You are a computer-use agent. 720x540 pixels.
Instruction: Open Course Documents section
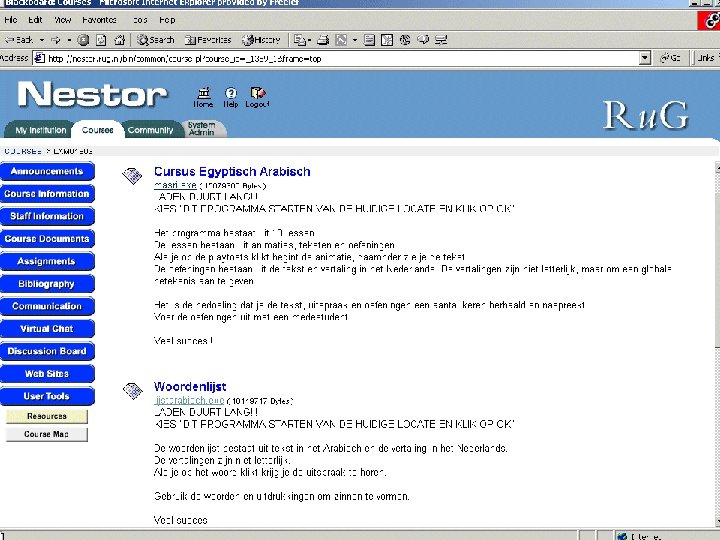47,239
